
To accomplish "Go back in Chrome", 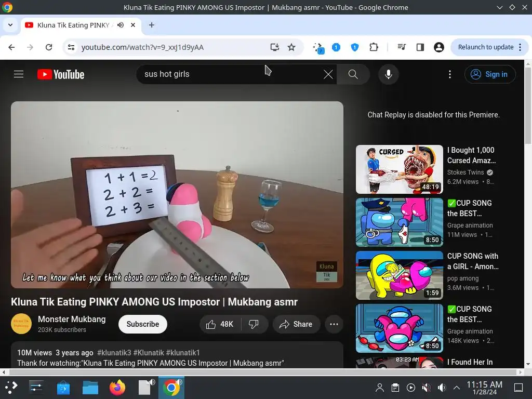I will pos(11,47).
